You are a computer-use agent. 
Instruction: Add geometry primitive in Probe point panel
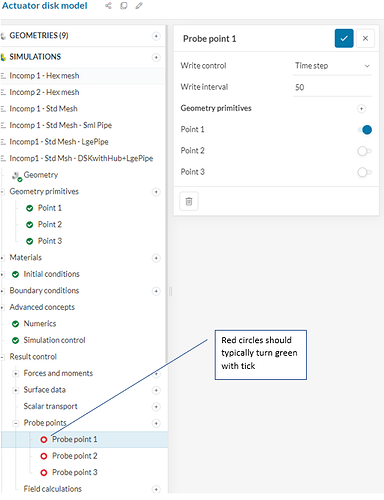(x=361, y=109)
